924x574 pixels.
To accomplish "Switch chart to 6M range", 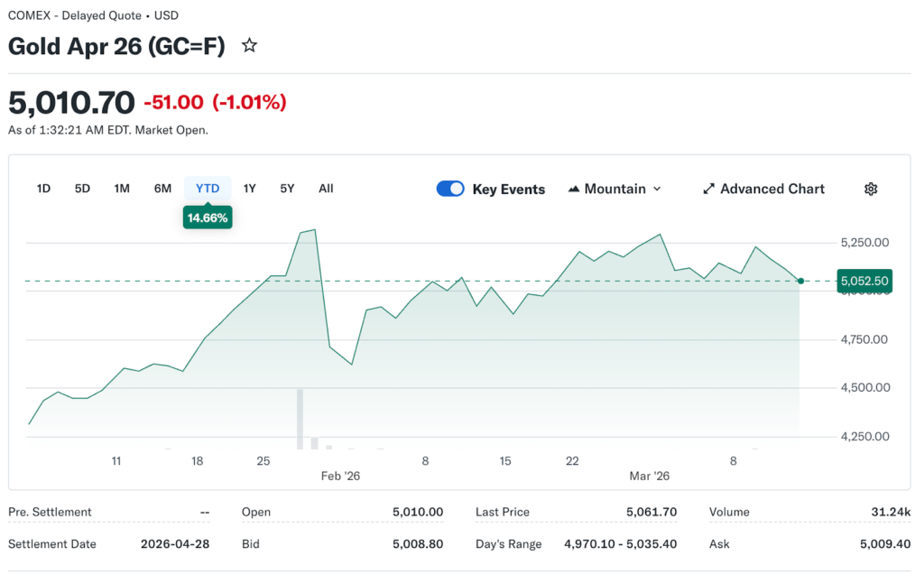I will click(162, 189).
